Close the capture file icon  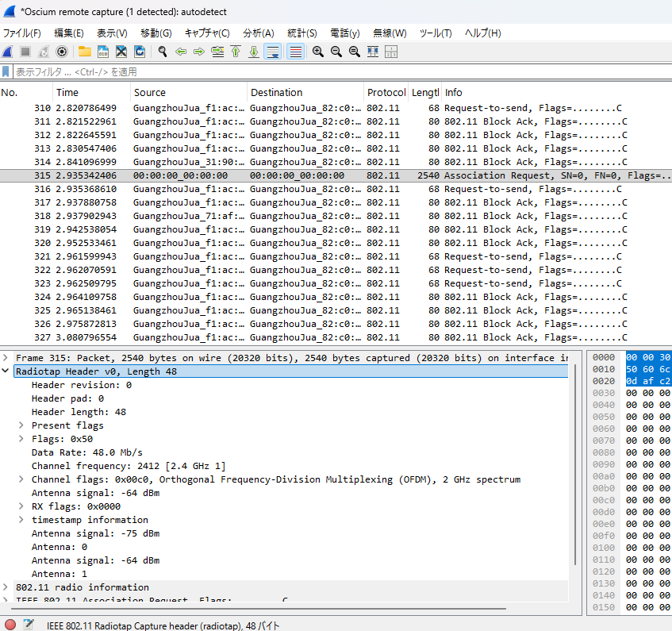tap(121, 52)
